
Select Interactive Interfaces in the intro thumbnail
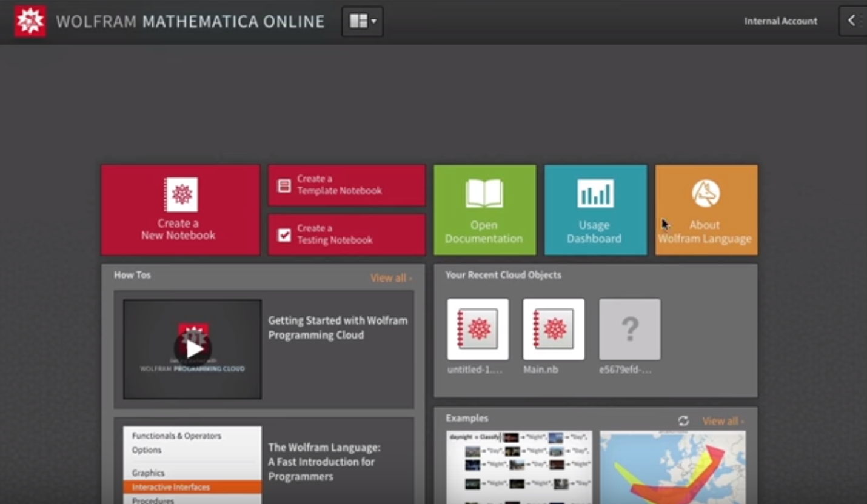tap(193, 487)
